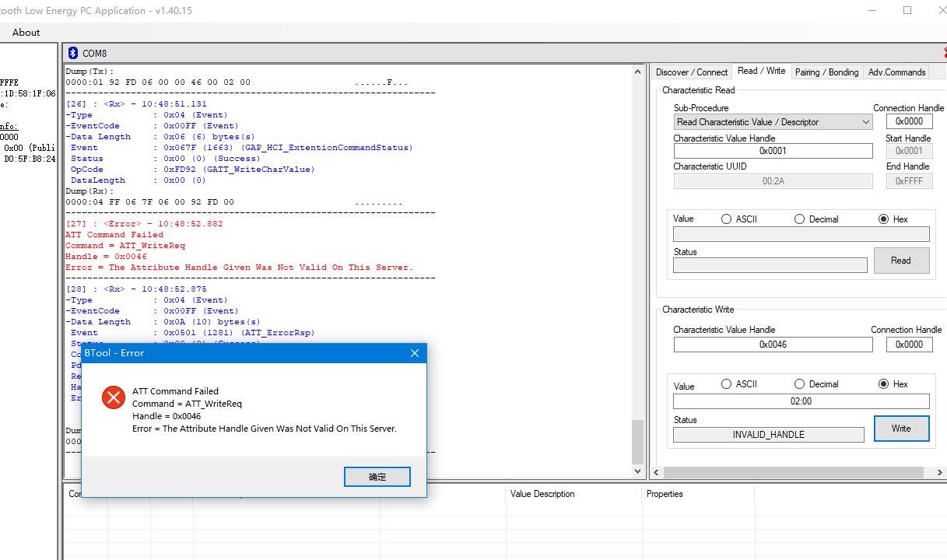Select the Read / Write tab
The height and width of the screenshot is (560, 947).
(761, 71)
